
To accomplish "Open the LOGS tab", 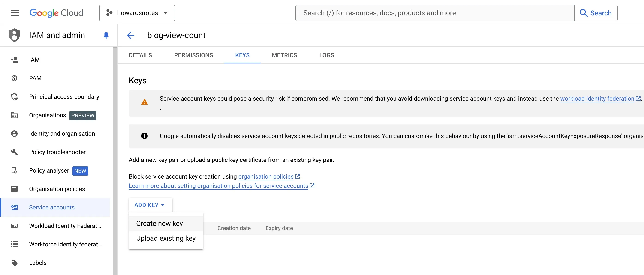I will [326, 55].
